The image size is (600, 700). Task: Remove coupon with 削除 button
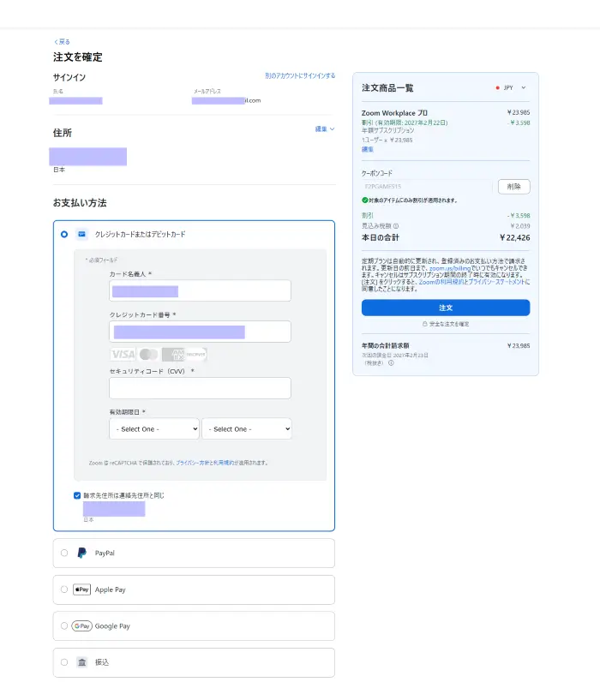pyautogui.click(x=513, y=187)
